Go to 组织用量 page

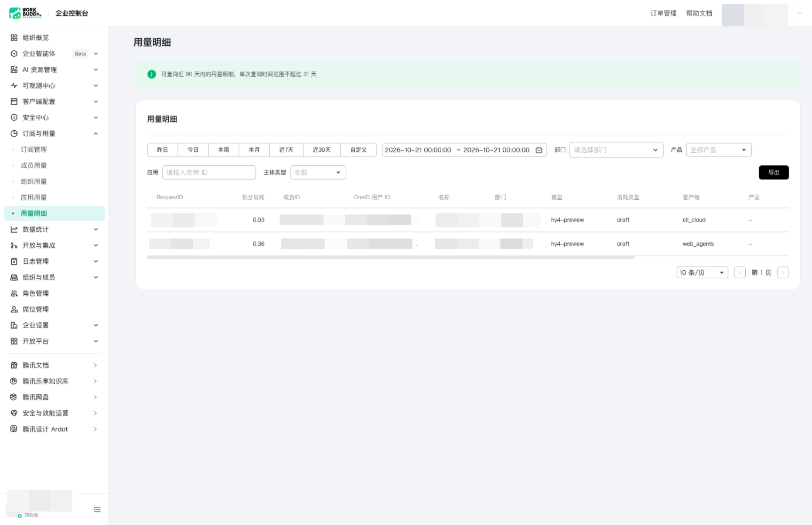34,181
